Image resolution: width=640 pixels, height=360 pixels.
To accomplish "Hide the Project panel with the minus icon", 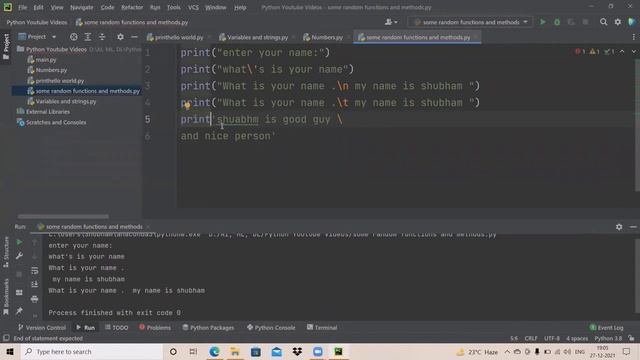I will 134,37.
